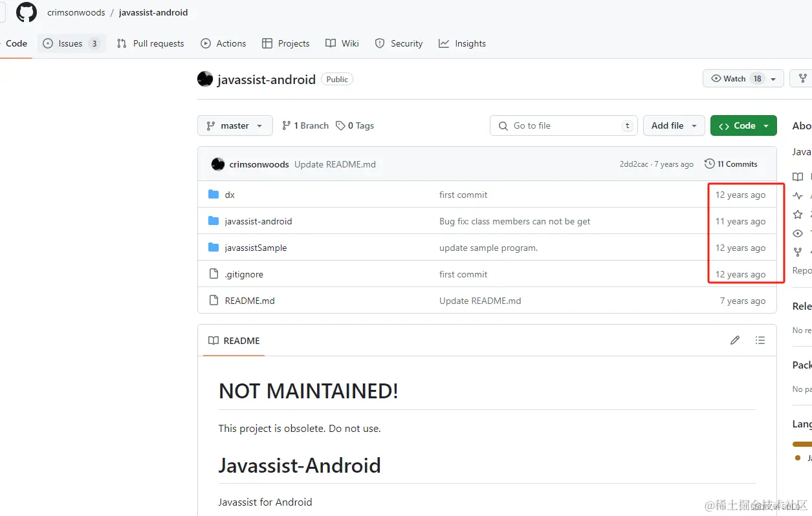Open the GitHub logo home link
The image size is (812, 516).
click(x=27, y=12)
